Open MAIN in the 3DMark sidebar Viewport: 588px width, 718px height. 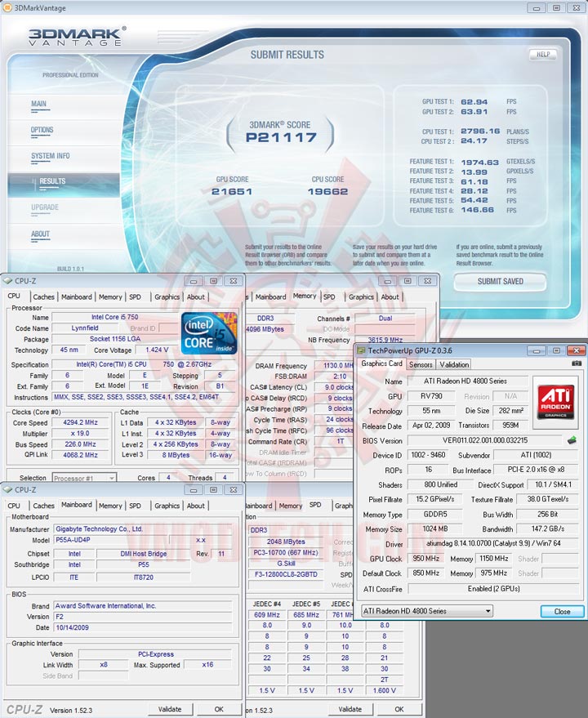[38, 104]
